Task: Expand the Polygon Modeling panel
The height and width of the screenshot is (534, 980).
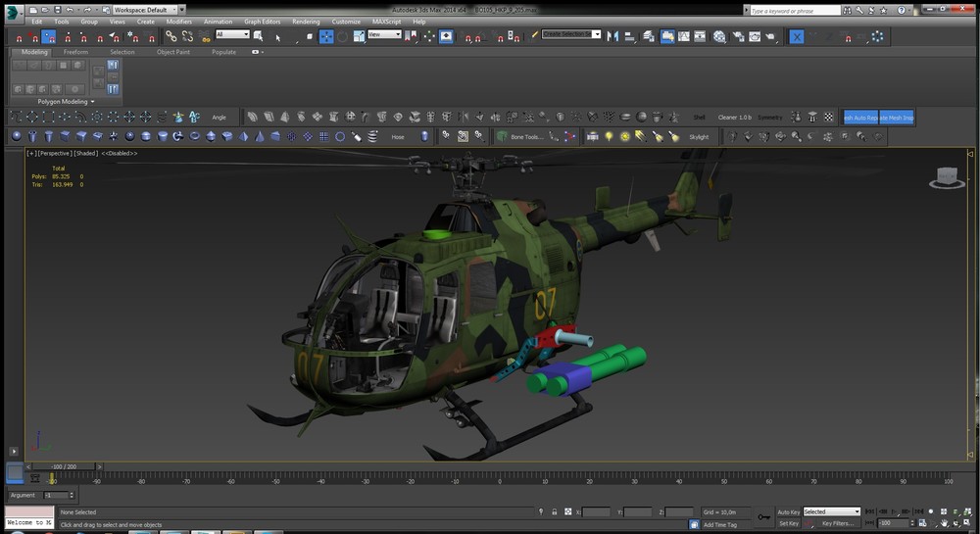Action: tap(67, 101)
